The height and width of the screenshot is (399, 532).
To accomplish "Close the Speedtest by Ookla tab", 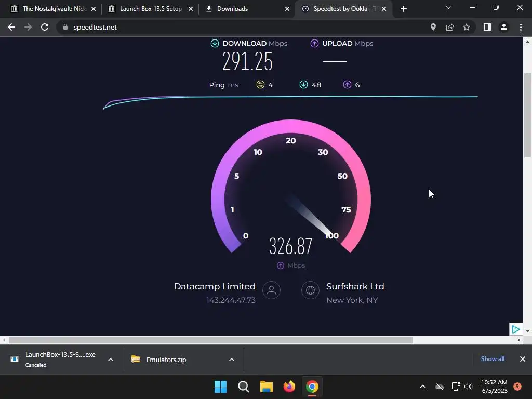I will click(x=384, y=9).
